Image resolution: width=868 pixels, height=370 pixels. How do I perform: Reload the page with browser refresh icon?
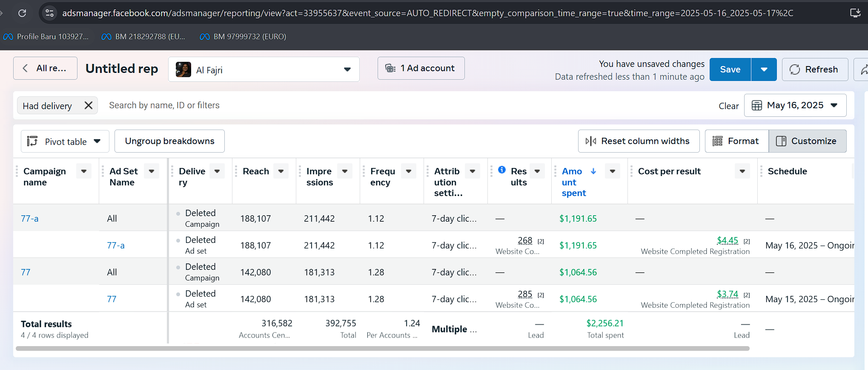(22, 13)
